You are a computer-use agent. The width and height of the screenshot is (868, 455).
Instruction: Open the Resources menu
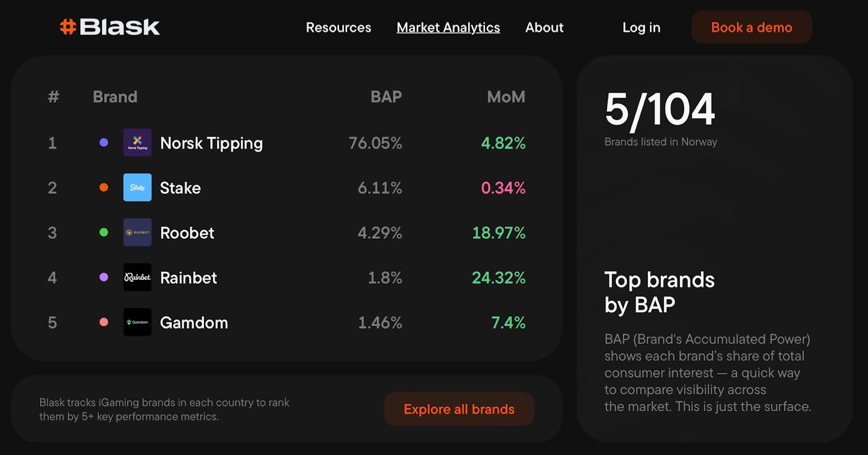pyautogui.click(x=339, y=28)
